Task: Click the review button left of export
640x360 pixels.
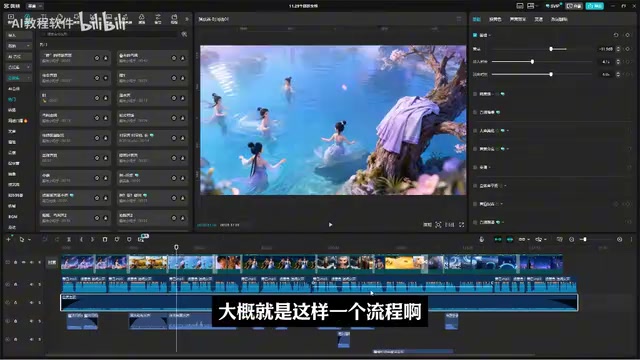Action: click(x=574, y=6)
